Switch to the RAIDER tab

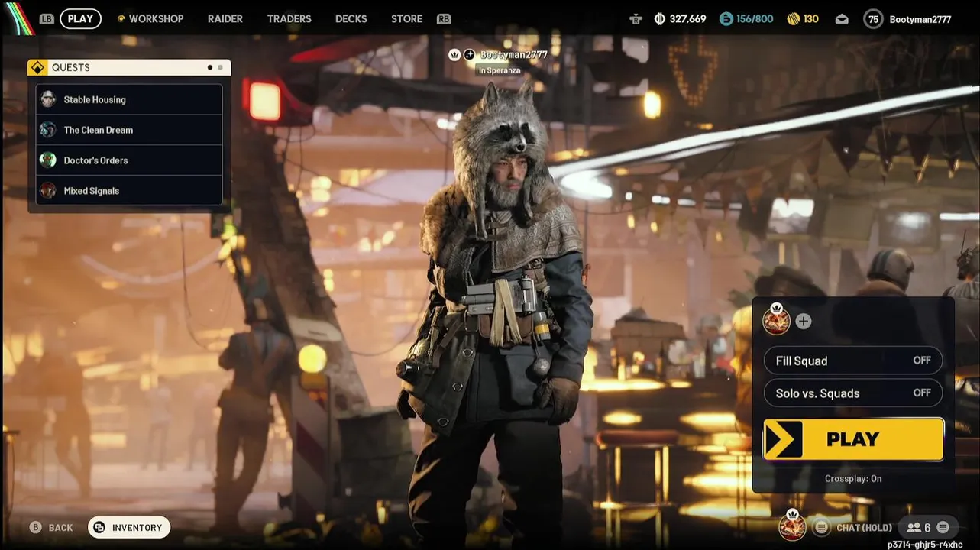225,18
